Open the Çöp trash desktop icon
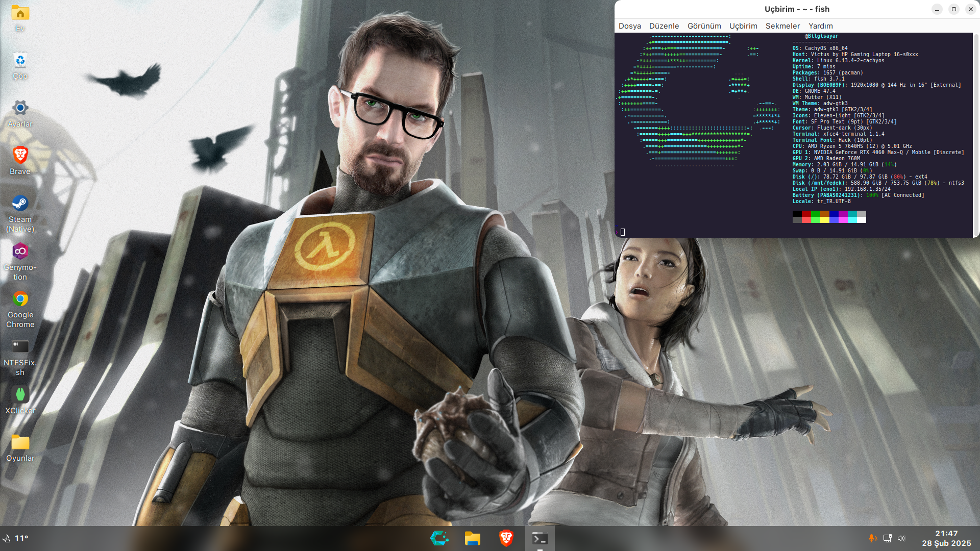The width and height of the screenshot is (980, 551). click(20, 66)
